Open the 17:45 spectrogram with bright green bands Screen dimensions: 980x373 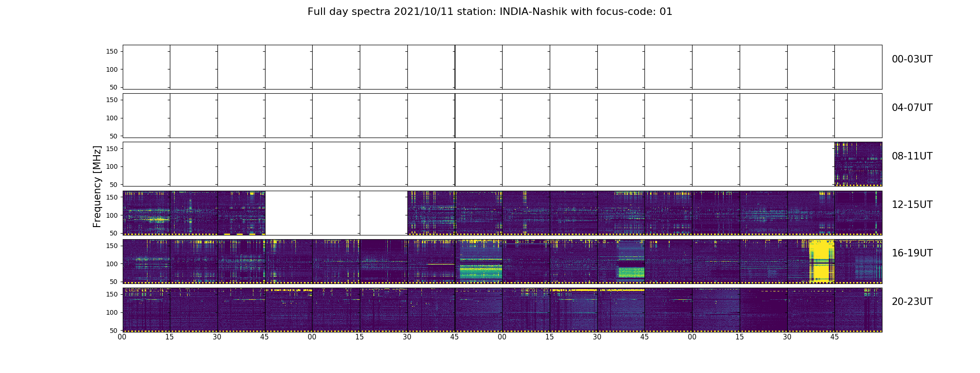[x=479, y=261]
